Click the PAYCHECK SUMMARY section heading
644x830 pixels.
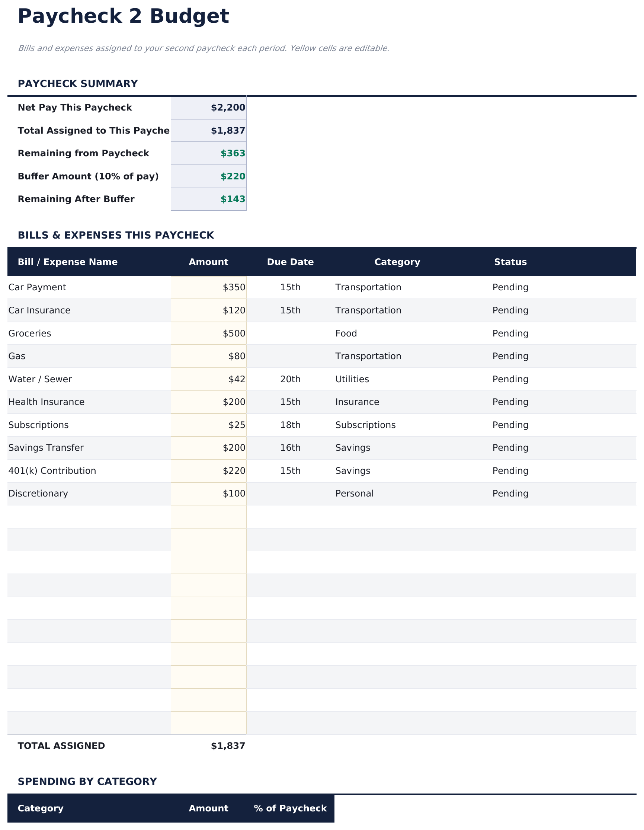coord(78,83)
